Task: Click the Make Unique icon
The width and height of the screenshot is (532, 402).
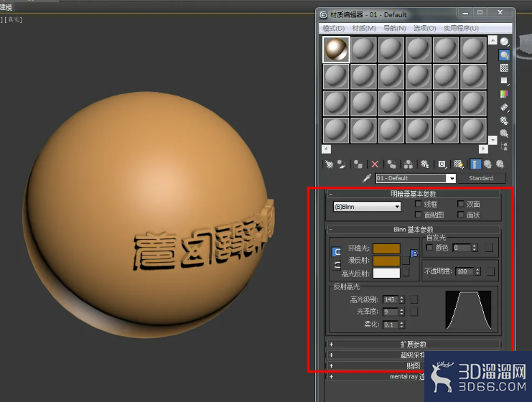Action: pyautogui.click(x=409, y=164)
